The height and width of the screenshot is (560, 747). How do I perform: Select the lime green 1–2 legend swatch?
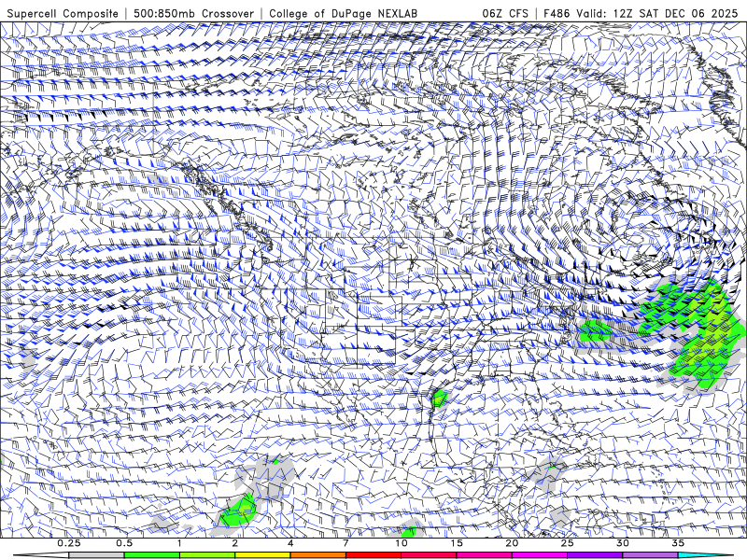[206, 555]
